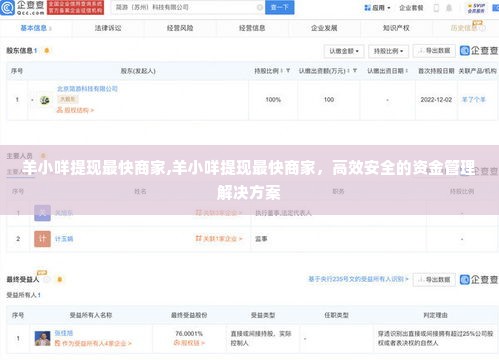Click 导出数据 in the beneficiary section

pos(434,280)
